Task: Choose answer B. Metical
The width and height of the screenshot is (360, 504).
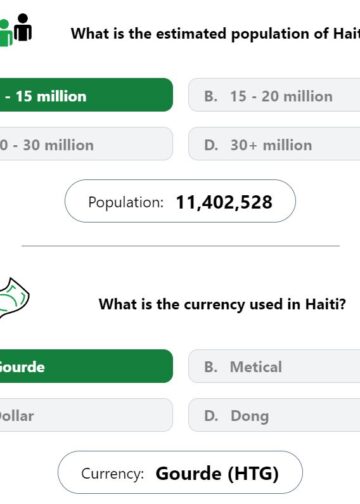Action: click(274, 366)
